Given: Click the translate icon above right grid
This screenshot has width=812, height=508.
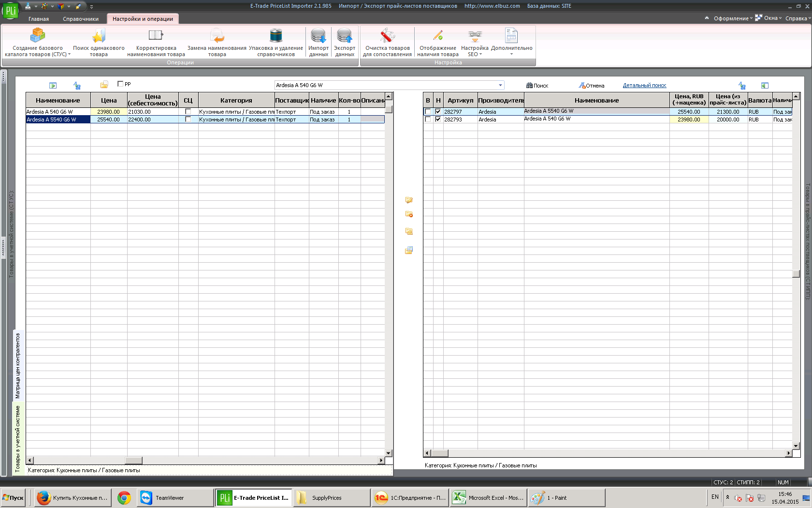Looking at the screenshot, I should (742, 86).
